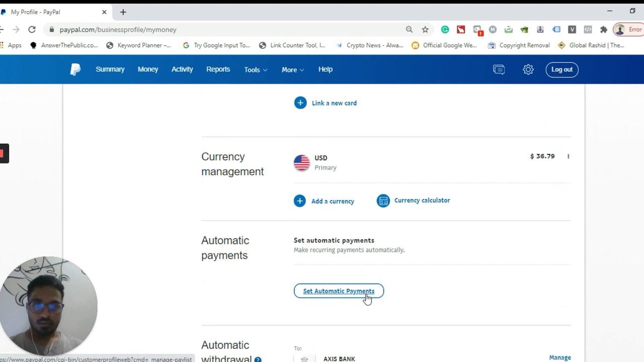Expand the More dropdown menu
Image resolution: width=644 pixels, height=362 pixels.
[293, 70]
